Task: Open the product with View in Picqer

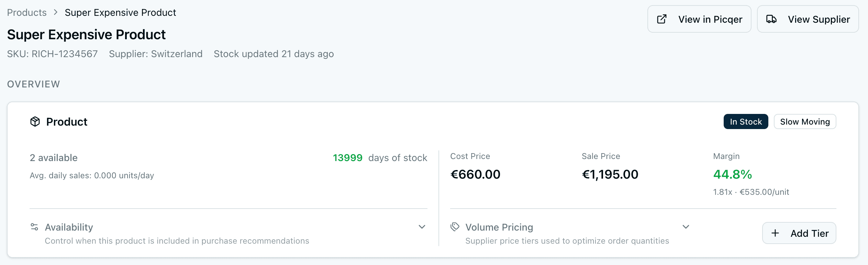Action: point(699,19)
